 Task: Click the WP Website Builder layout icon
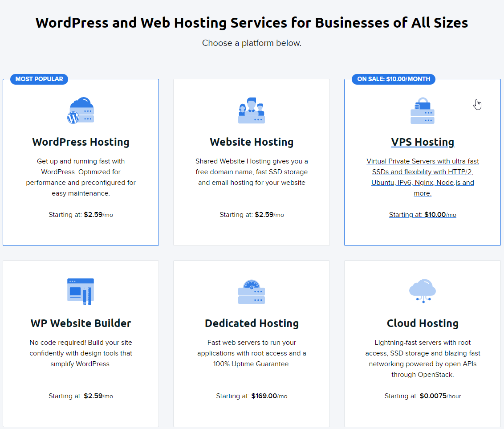[81, 292]
